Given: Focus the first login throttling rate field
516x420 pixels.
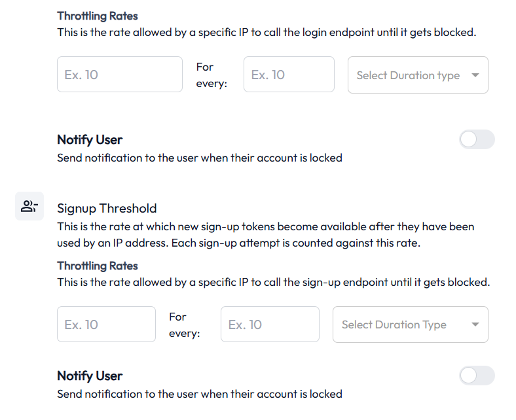Looking at the screenshot, I should (x=120, y=75).
